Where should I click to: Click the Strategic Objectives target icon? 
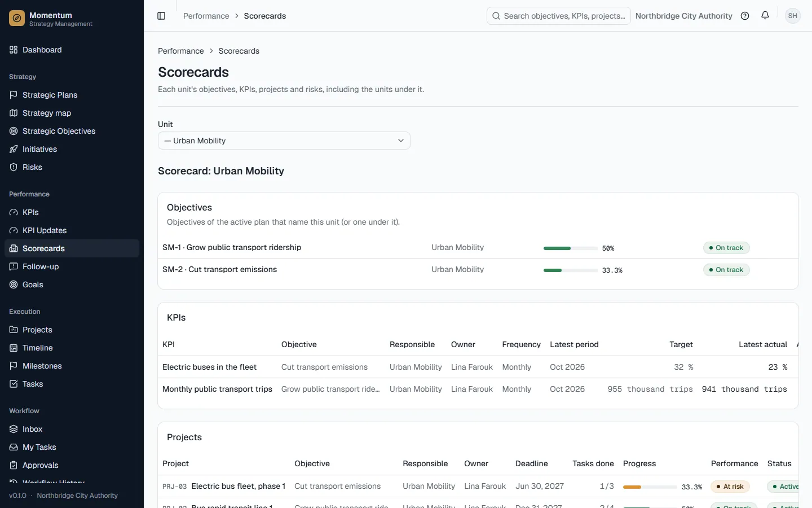[x=14, y=131]
